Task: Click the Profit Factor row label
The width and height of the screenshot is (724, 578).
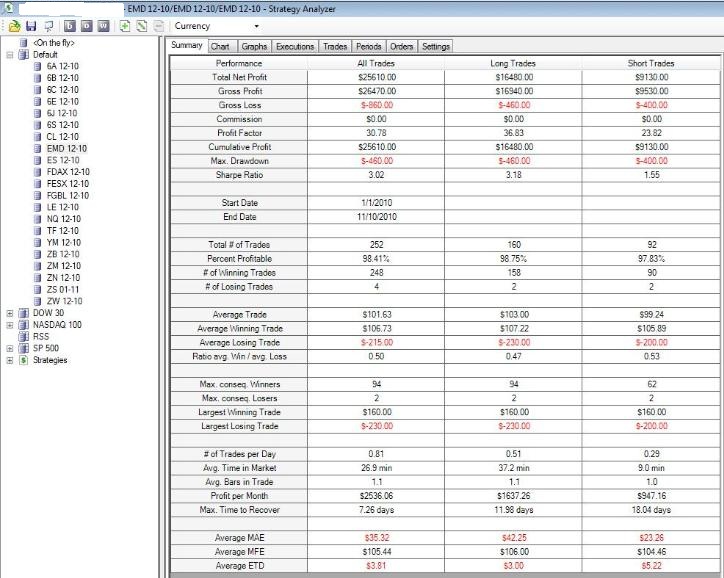Action: tap(240, 133)
